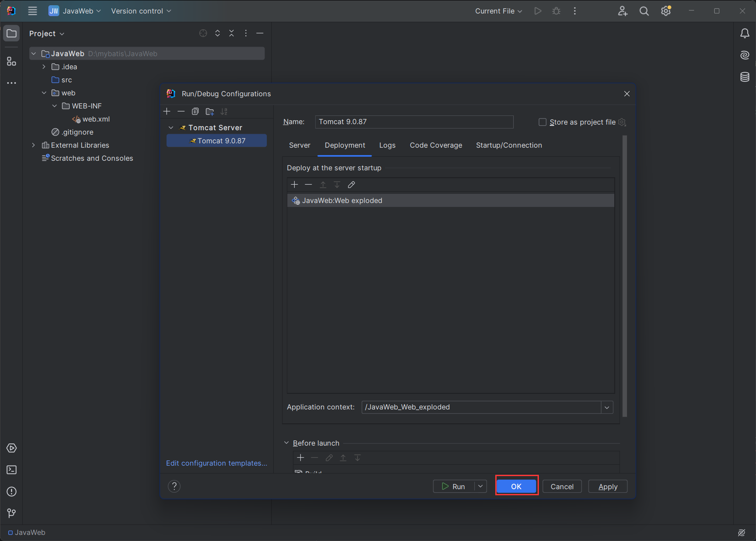The height and width of the screenshot is (541, 756).
Task: Open Edit configuration templates link
Action: pos(217,463)
